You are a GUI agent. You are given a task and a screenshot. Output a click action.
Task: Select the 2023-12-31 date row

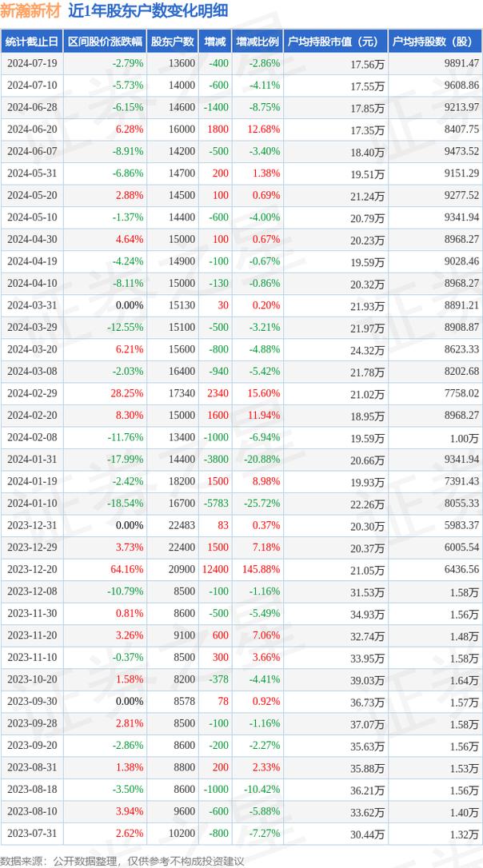[30, 526]
